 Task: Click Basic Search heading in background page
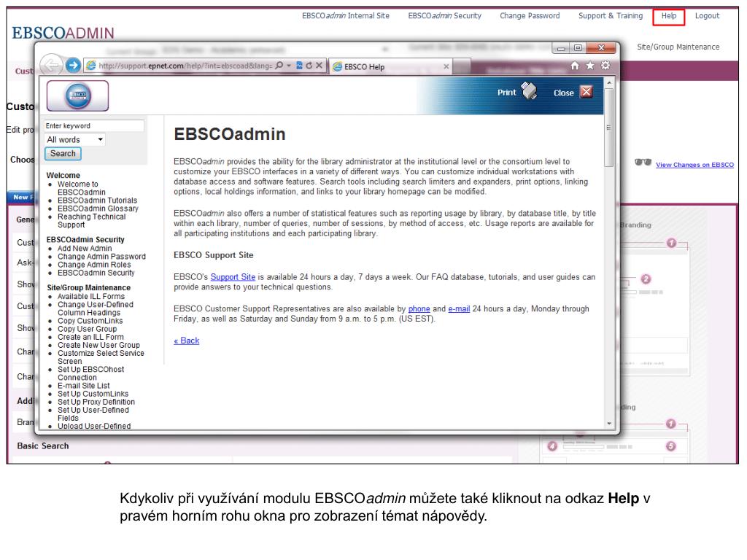click(x=43, y=446)
